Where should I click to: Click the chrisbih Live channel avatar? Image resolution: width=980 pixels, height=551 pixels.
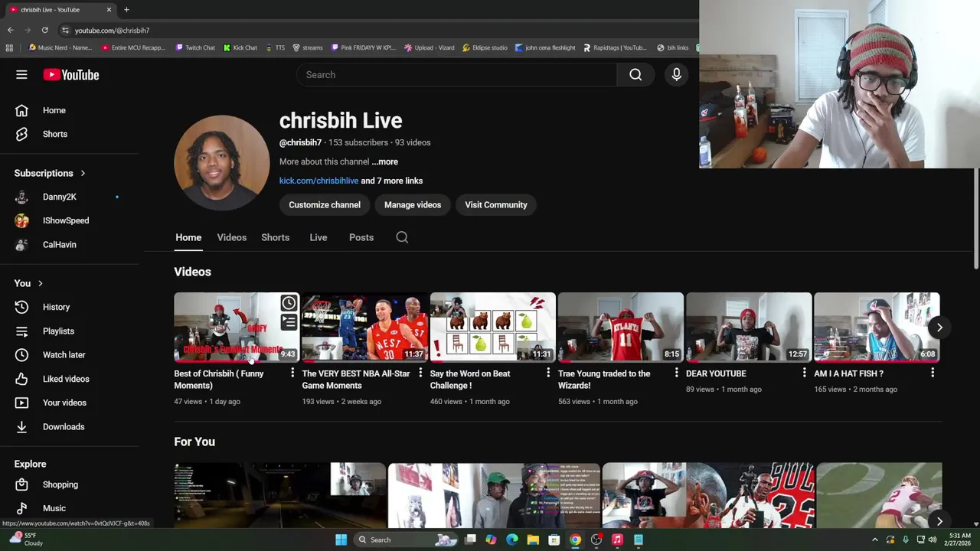coord(222,162)
